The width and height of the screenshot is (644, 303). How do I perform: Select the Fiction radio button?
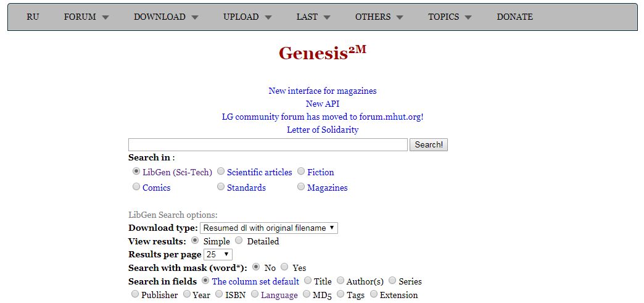tap(301, 171)
